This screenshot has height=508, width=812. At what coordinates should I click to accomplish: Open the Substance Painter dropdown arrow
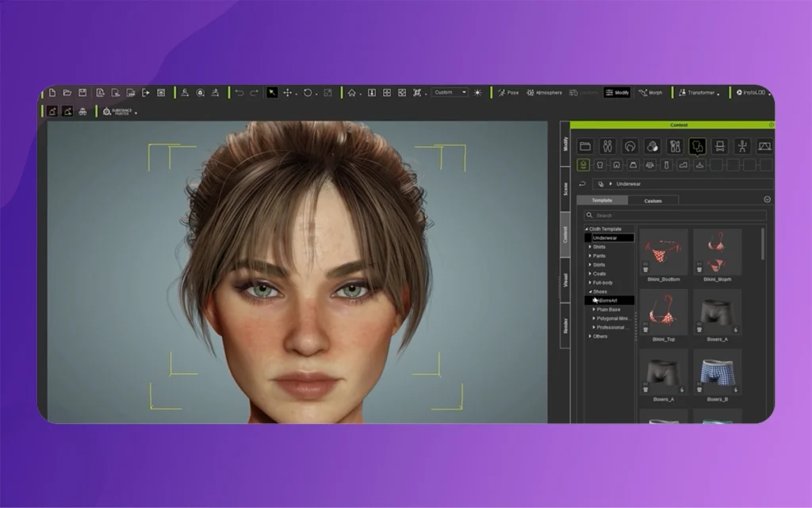136,113
